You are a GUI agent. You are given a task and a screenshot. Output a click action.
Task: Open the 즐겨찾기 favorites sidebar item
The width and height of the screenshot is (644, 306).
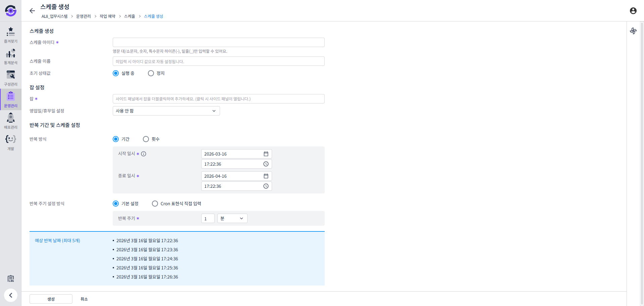coord(11,35)
